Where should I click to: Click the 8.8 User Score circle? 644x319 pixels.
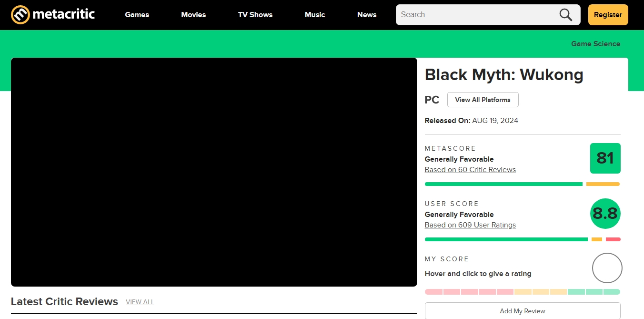tap(605, 214)
